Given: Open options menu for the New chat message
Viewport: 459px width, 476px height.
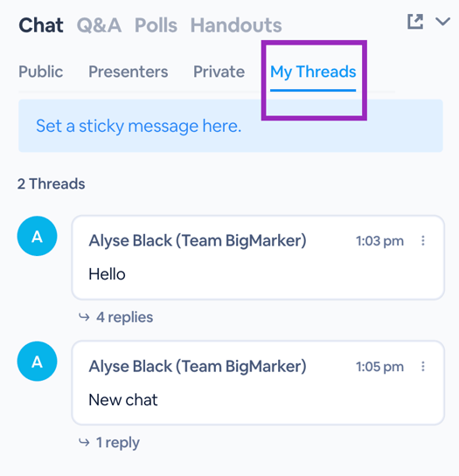Looking at the screenshot, I should pos(423,367).
